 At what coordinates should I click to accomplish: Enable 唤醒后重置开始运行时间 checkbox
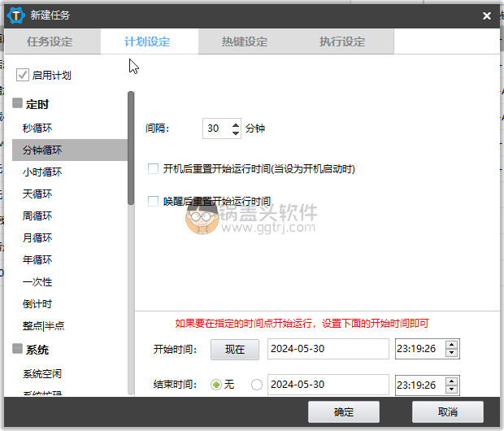(153, 201)
